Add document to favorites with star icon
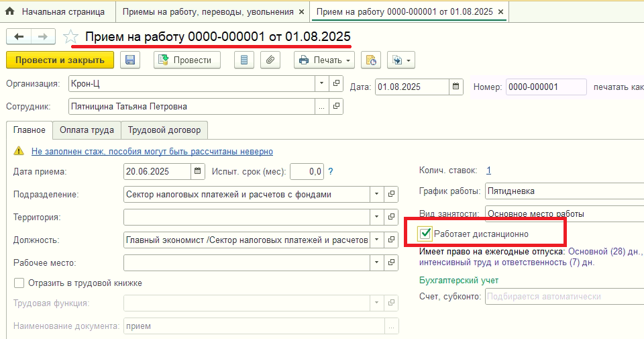 [x=70, y=37]
